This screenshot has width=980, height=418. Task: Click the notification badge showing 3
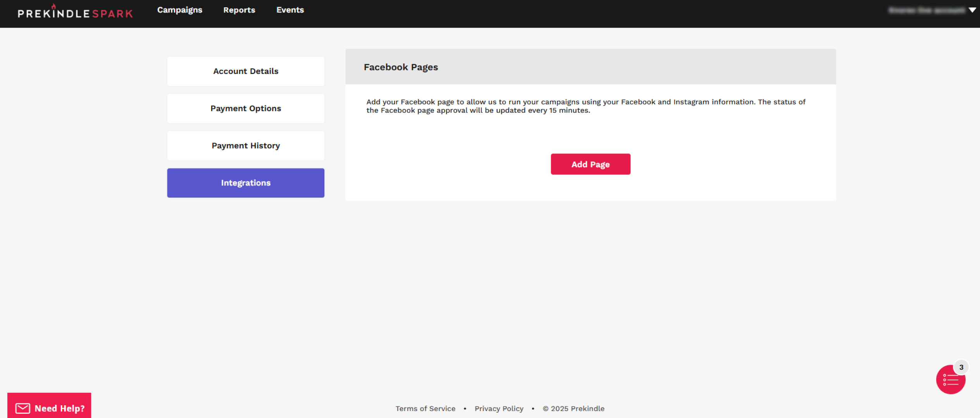[961, 367]
